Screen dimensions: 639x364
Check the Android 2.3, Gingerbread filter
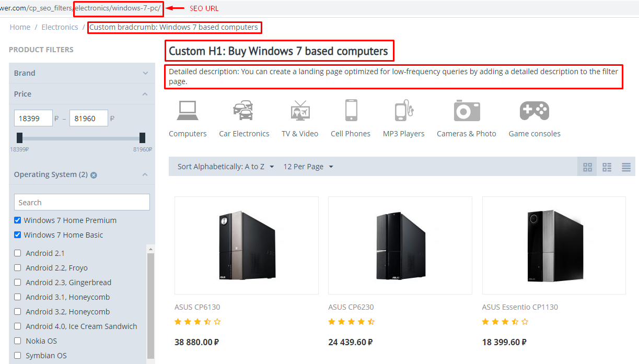[17, 283]
